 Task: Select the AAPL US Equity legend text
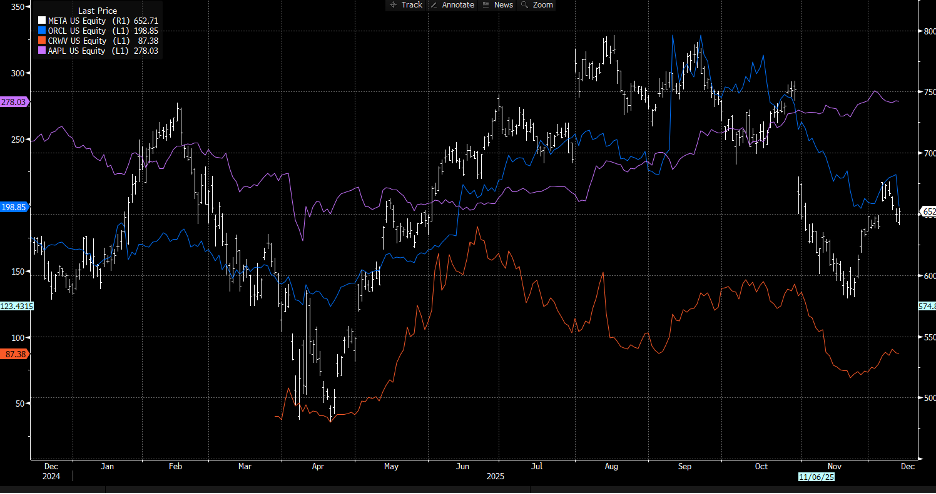pos(76,50)
